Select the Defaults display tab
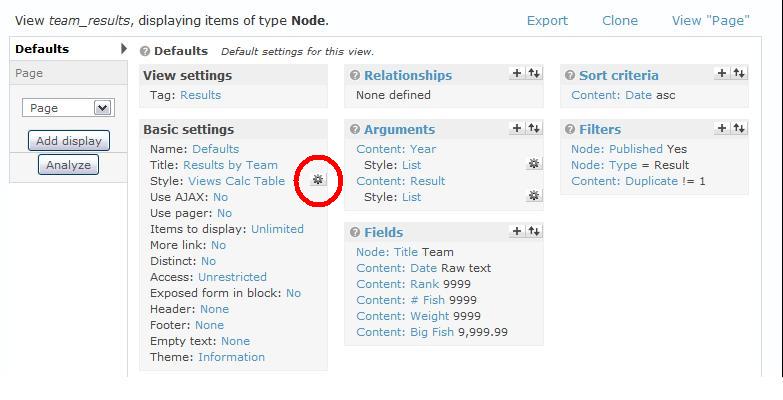The height and width of the screenshot is (400, 783). coord(42,49)
